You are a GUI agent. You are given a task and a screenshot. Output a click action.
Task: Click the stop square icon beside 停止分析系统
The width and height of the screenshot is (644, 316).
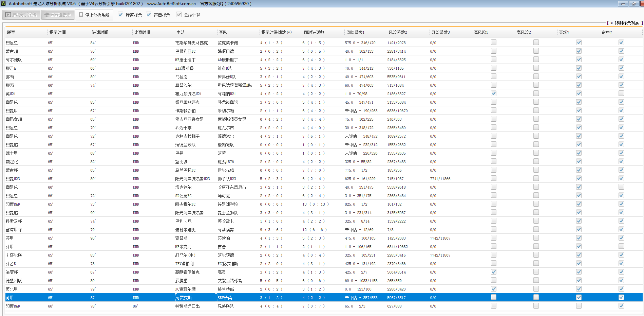click(81, 15)
